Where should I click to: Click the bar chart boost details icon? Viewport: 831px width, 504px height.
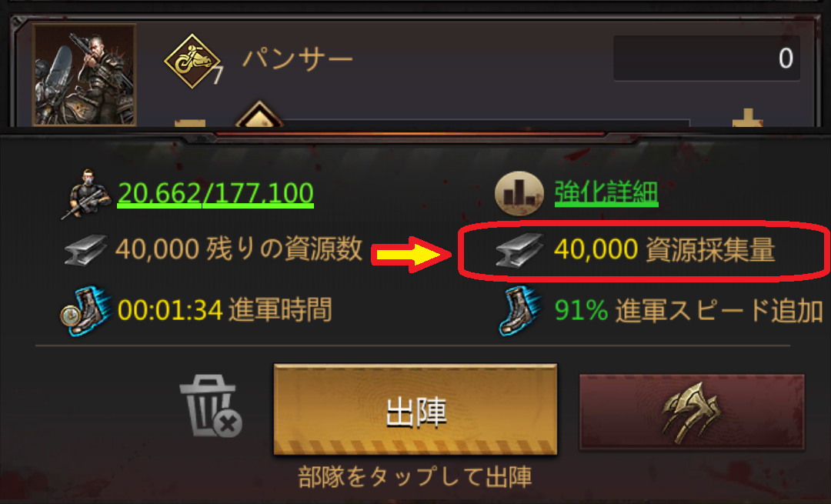coord(519,193)
